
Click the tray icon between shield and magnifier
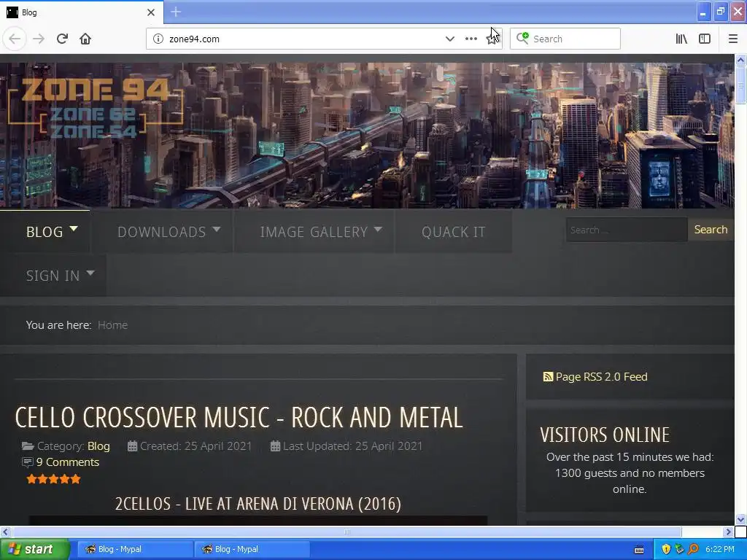click(x=679, y=549)
